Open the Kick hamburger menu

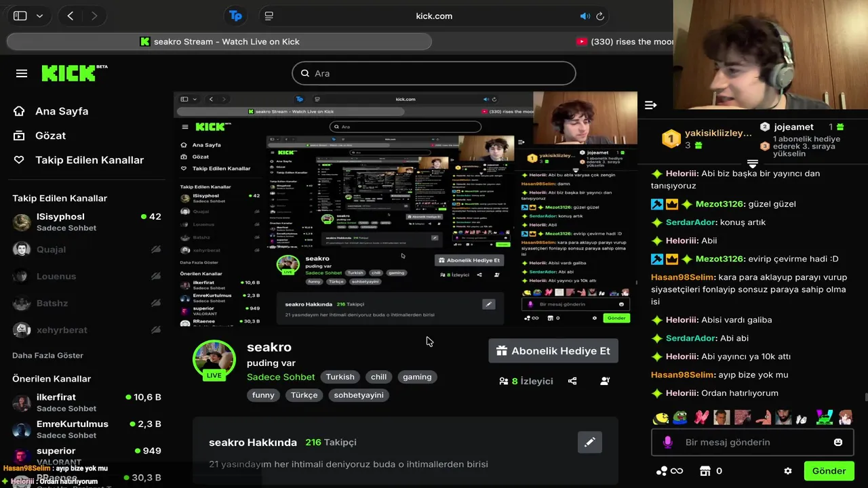coord(22,73)
